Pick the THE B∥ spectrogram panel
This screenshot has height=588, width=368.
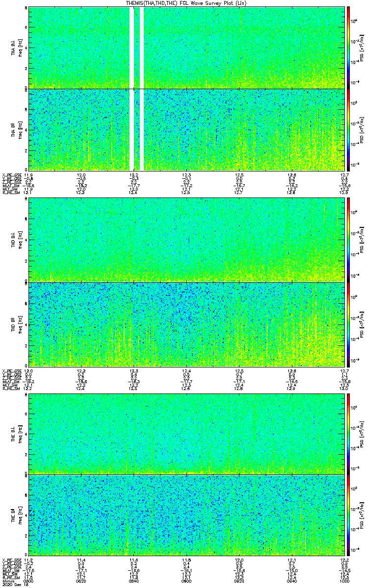(x=186, y=514)
